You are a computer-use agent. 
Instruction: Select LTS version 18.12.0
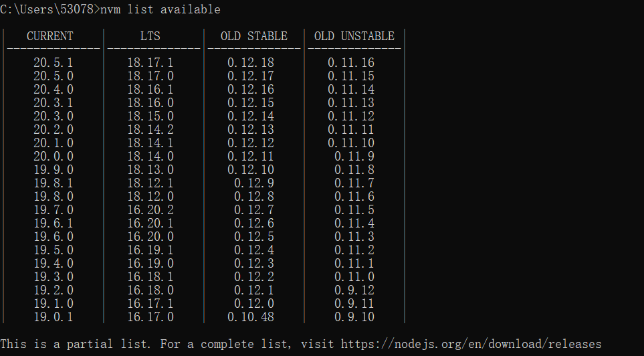coord(150,197)
